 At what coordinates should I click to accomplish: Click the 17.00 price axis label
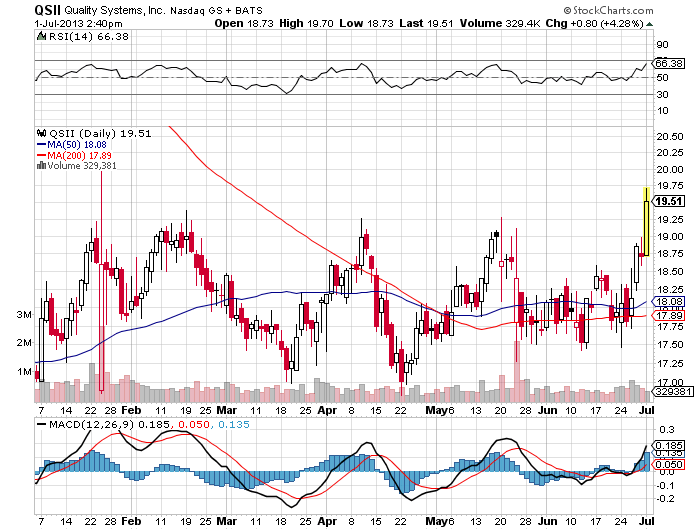(670, 383)
